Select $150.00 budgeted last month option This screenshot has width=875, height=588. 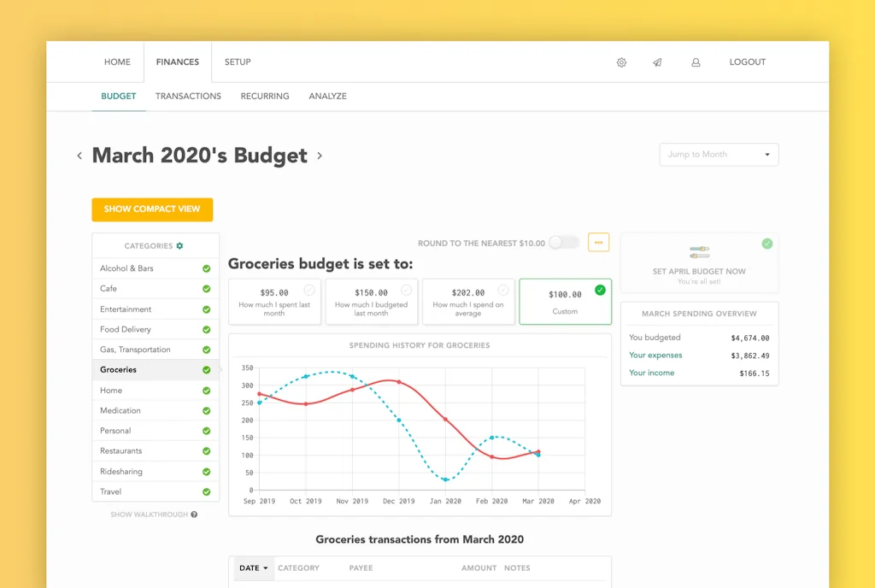tap(371, 302)
